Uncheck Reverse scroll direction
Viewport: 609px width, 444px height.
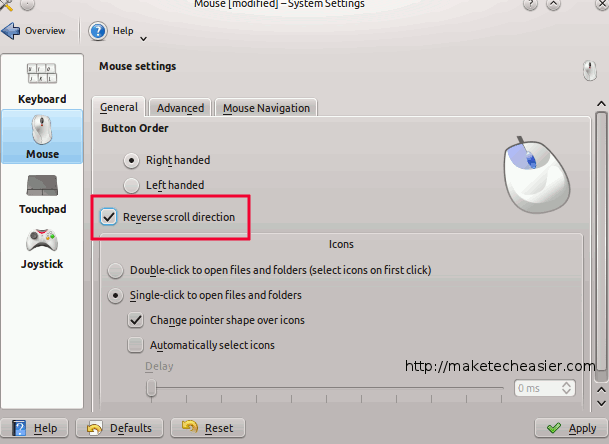click(108, 217)
